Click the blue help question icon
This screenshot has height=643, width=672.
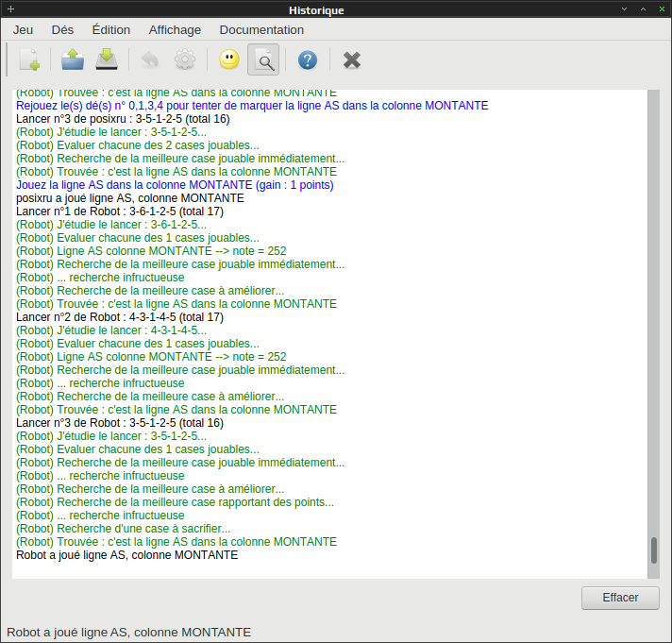click(x=308, y=59)
